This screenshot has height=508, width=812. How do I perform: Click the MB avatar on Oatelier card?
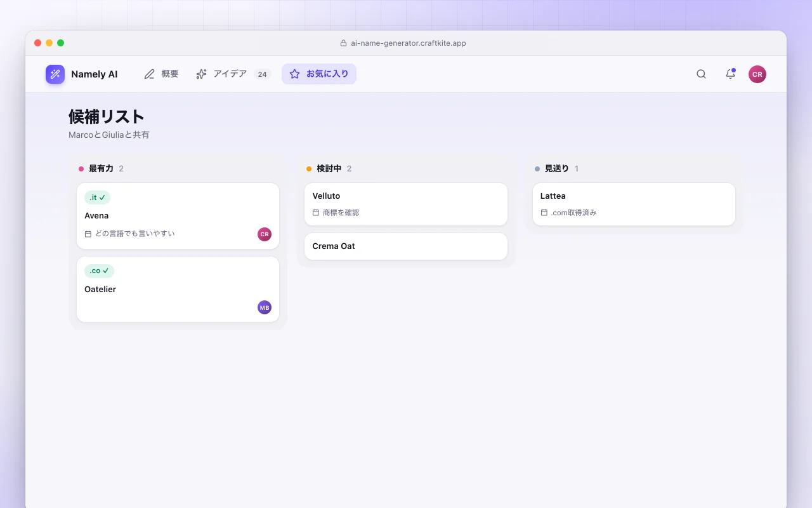click(265, 307)
